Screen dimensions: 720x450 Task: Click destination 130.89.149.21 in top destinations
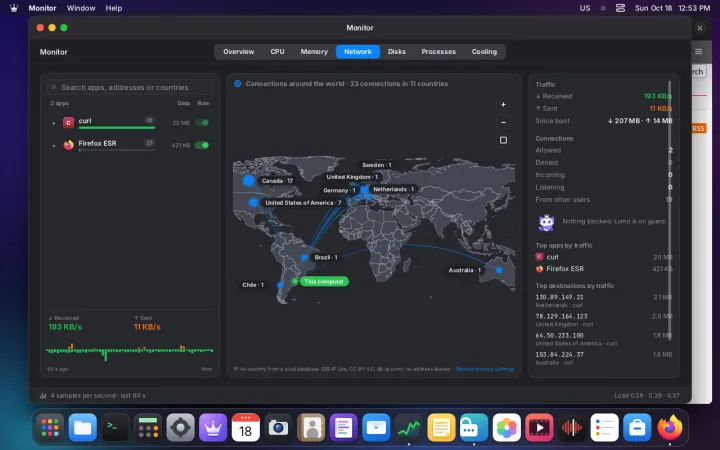click(603, 301)
